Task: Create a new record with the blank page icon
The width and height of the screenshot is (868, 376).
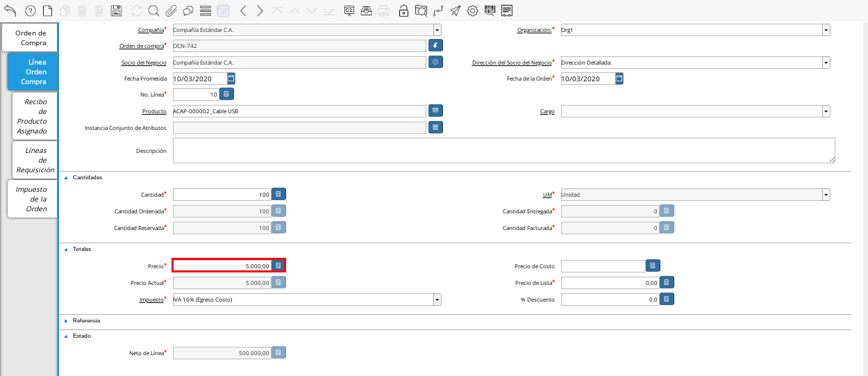Action: click(47, 10)
